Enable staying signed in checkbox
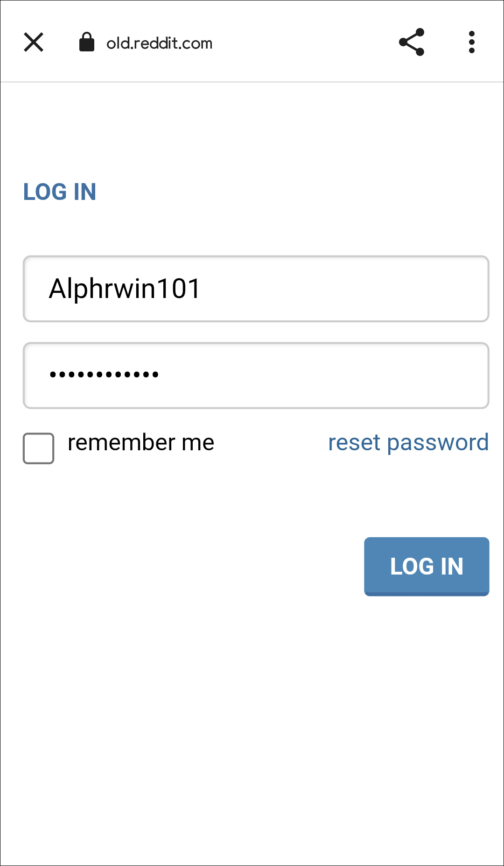The image size is (504, 866). pyautogui.click(x=39, y=448)
